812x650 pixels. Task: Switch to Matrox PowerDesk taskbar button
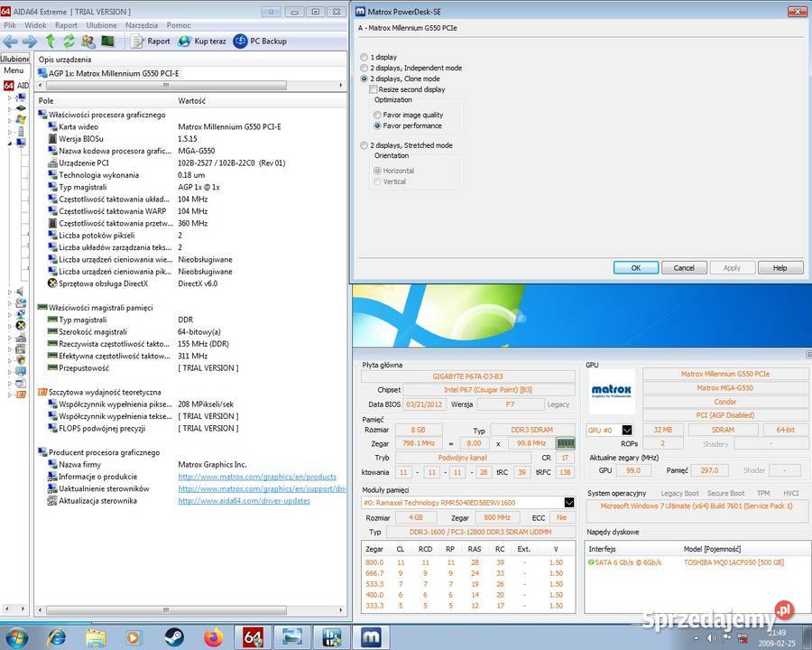[371, 637]
